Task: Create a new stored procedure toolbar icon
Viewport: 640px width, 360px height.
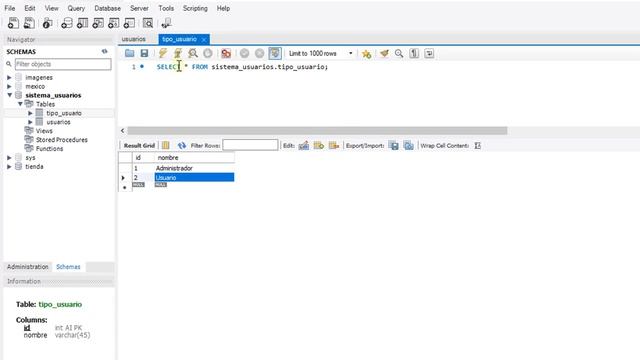Action: point(113,23)
